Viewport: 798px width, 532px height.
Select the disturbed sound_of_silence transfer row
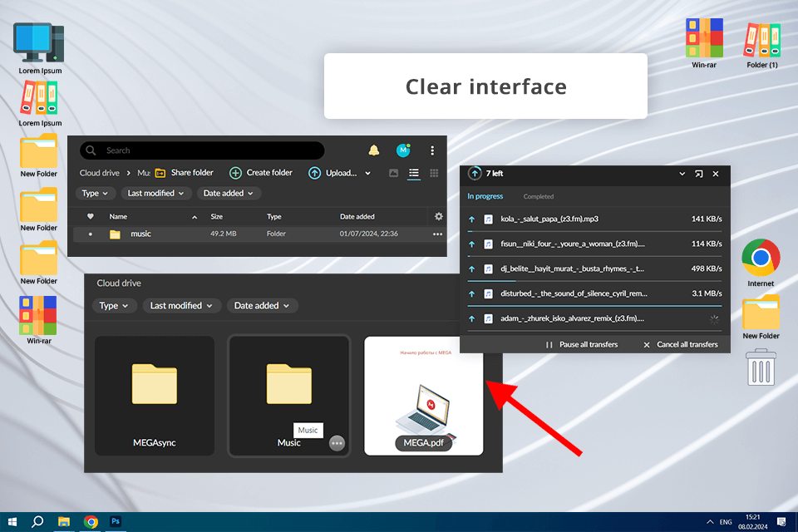pyautogui.click(x=594, y=293)
